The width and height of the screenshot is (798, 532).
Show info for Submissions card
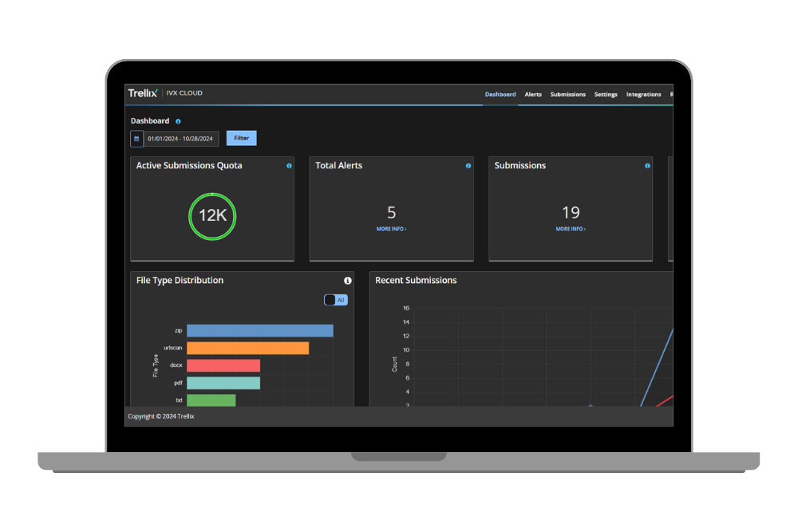(647, 166)
